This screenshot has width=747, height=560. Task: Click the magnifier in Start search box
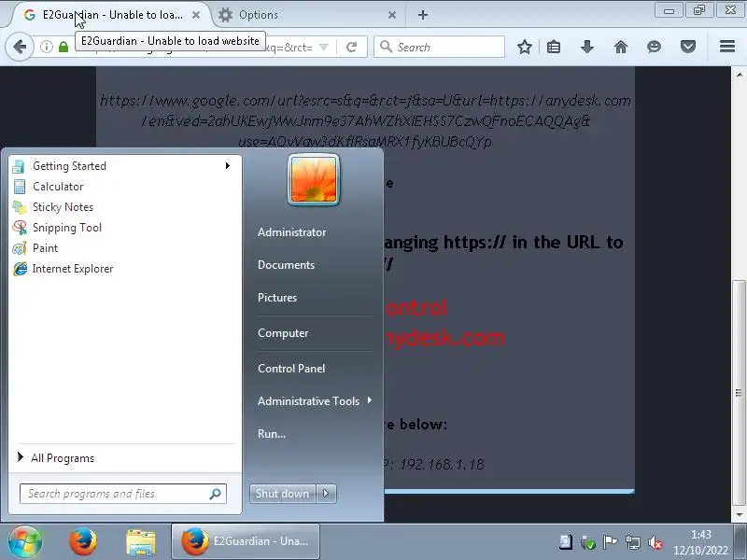coord(216,494)
